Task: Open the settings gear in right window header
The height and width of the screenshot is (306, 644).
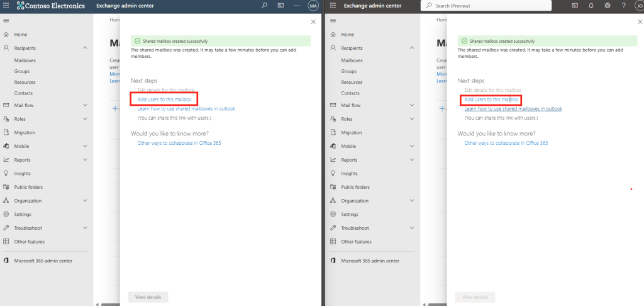Action: (608, 6)
